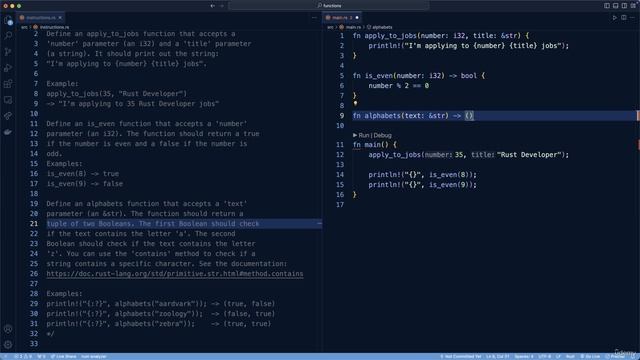Open the Source Control view
Image resolution: width=640 pixels, height=360 pixels.
(8, 52)
